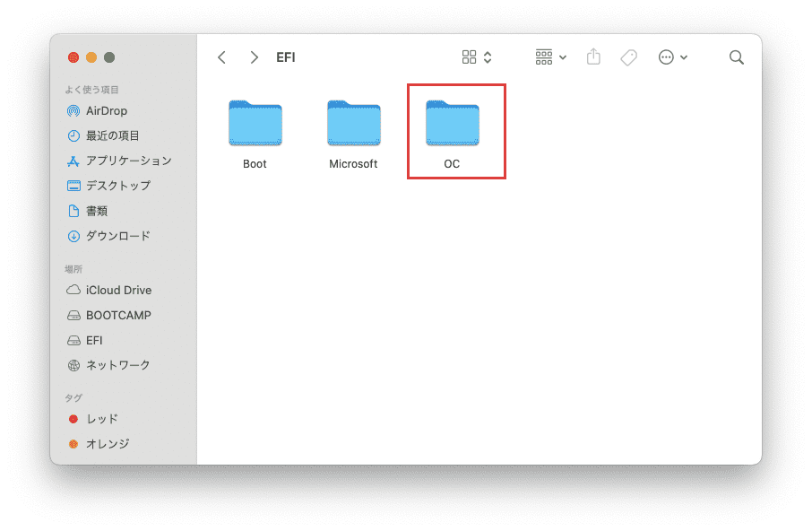Image resolution: width=812 pixels, height=531 pixels.
Task: Expand the group-by options dropdown
Action: [x=550, y=57]
